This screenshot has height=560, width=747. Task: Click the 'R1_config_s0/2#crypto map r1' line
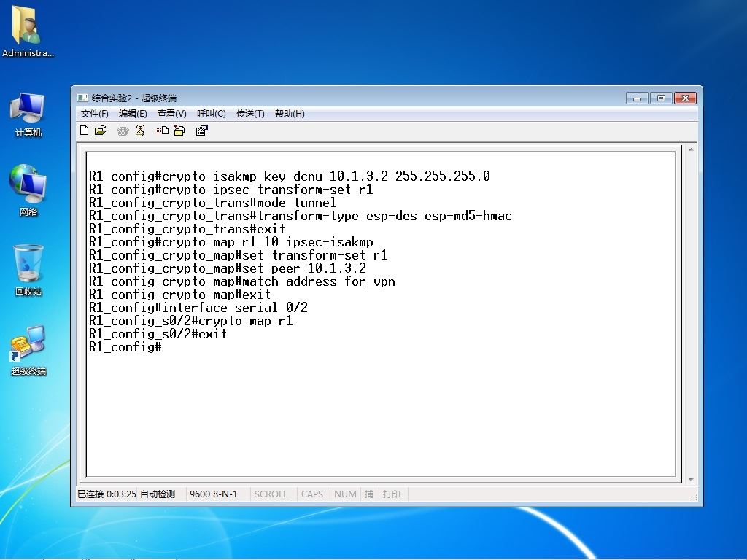click(x=191, y=321)
